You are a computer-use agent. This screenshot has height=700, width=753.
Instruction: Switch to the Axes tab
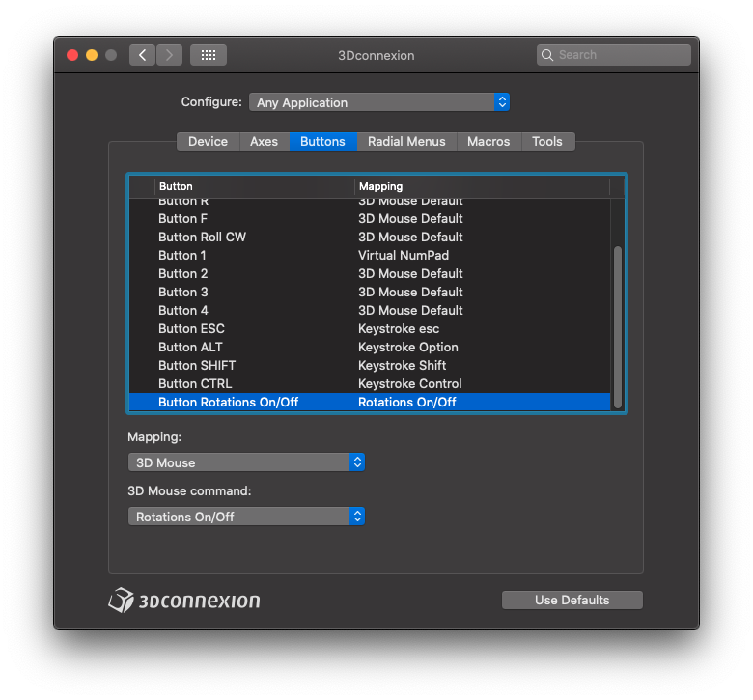pos(265,141)
